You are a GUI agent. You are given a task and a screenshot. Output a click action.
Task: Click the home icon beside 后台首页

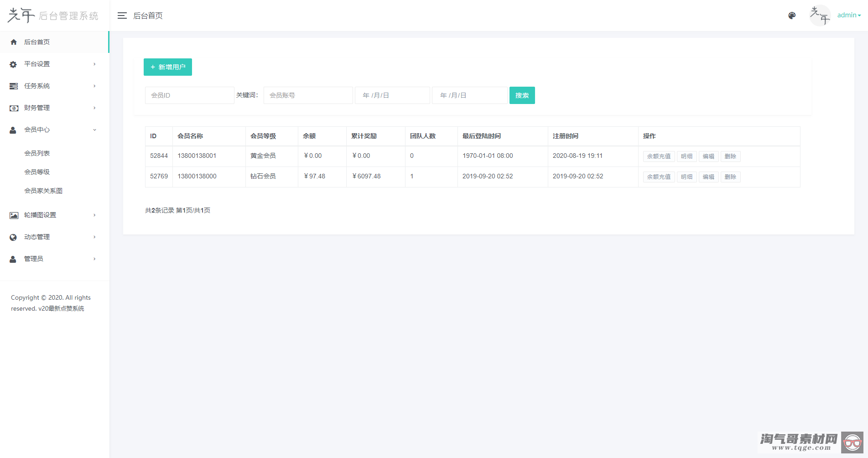click(14, 42)
